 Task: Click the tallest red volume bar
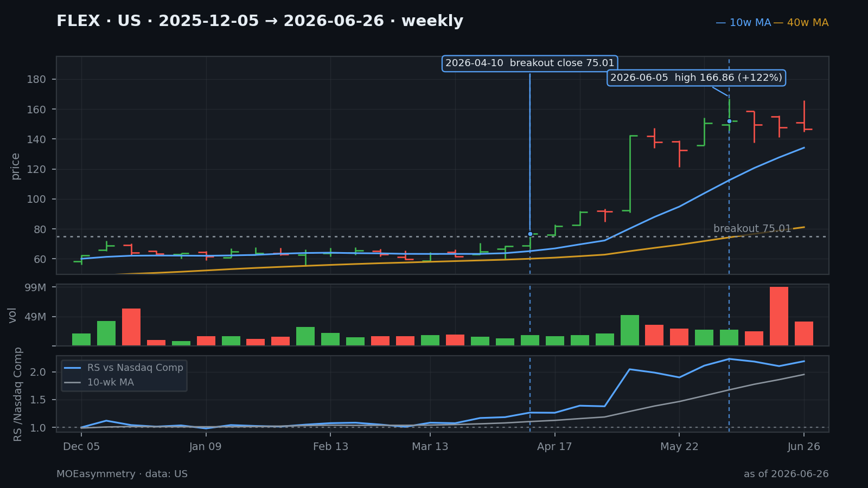click(778, 316)
